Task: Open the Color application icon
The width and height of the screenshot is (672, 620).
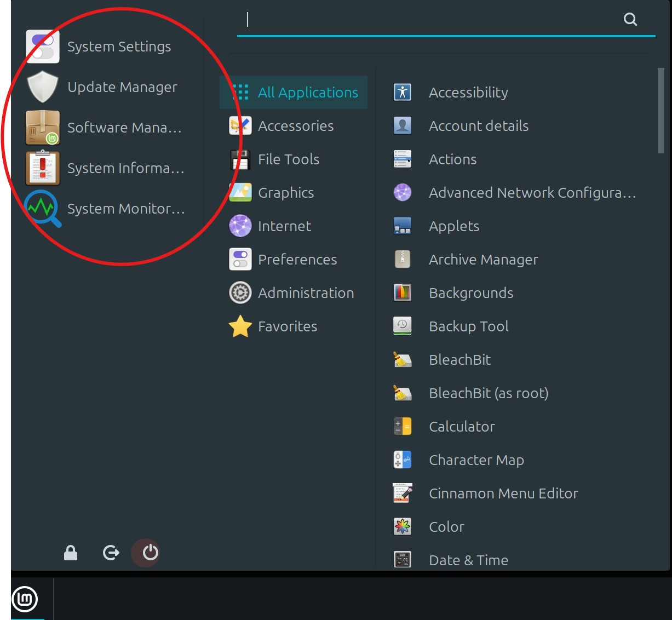Action: point(403,526)
